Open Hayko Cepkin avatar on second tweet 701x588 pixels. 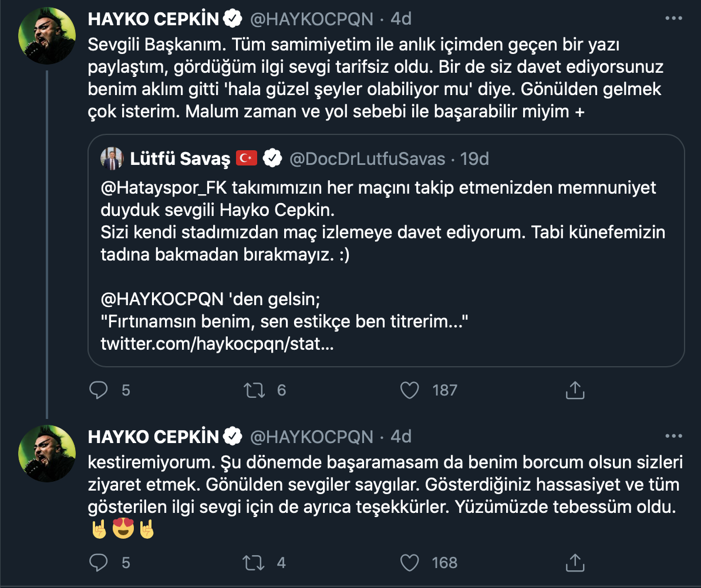tap(48, 453)
